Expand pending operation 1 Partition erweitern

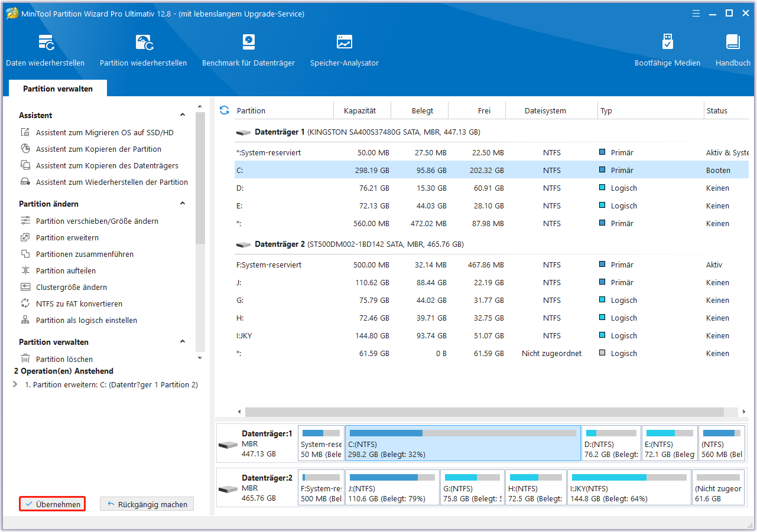(x=15, y=384)
